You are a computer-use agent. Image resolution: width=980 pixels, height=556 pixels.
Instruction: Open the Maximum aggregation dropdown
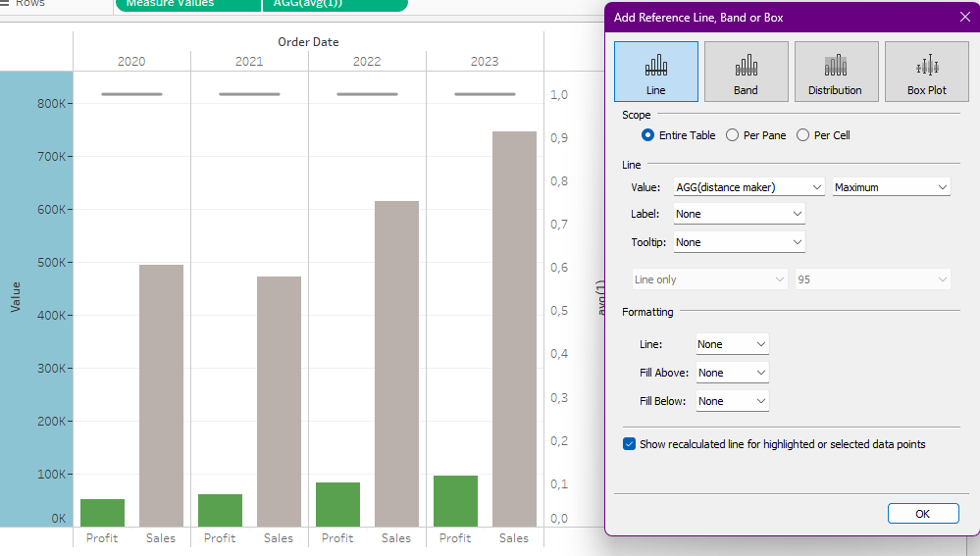click(891, 187)
